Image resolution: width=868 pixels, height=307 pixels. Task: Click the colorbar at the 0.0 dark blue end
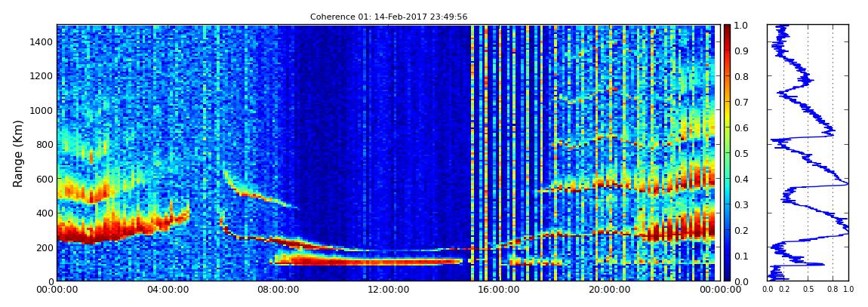tap(727, 279)
